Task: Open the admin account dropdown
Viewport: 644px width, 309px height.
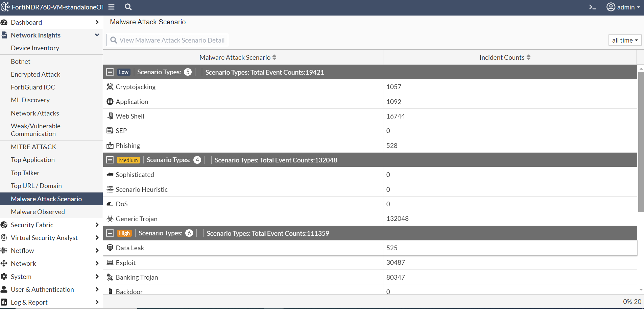Action: click(624, 7)
